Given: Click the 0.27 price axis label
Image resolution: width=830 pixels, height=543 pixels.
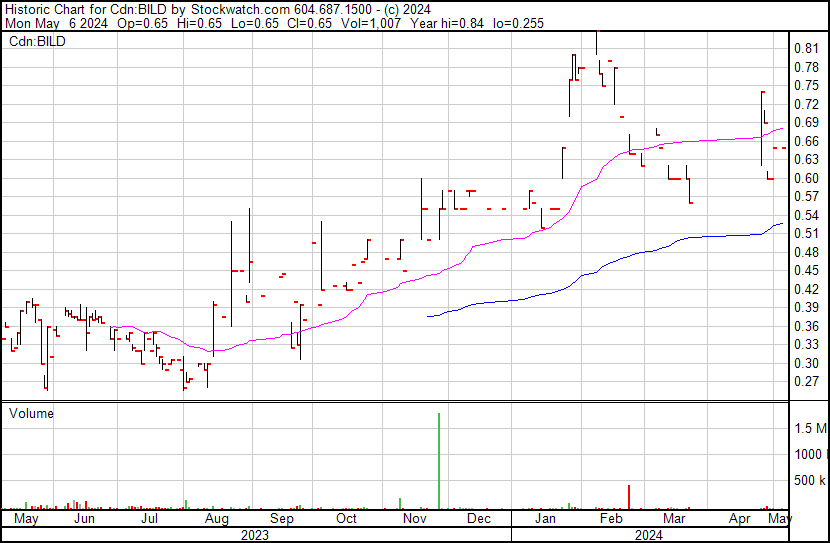Looking at the screenshot, I should 806,382.
